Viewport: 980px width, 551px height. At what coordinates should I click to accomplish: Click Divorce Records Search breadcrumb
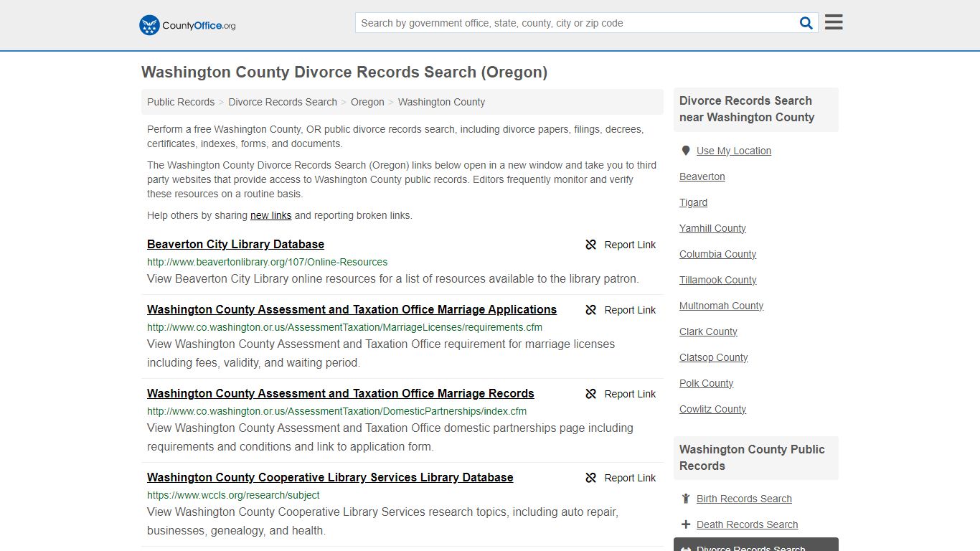(x=283, y=102)
